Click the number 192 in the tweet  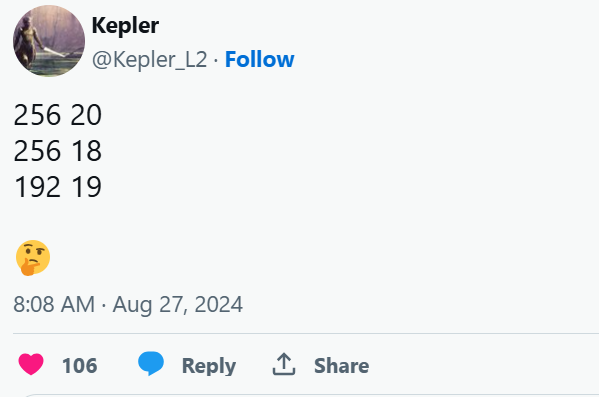[37, 186]
